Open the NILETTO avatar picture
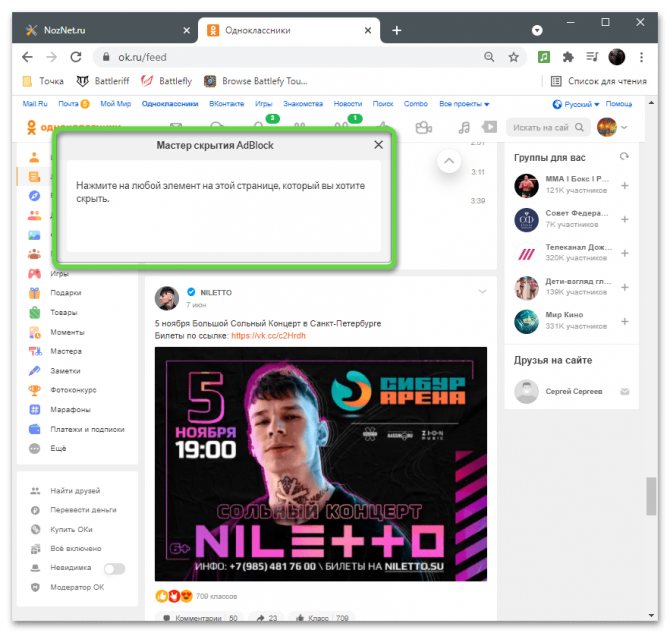 (x=167, y=298)
